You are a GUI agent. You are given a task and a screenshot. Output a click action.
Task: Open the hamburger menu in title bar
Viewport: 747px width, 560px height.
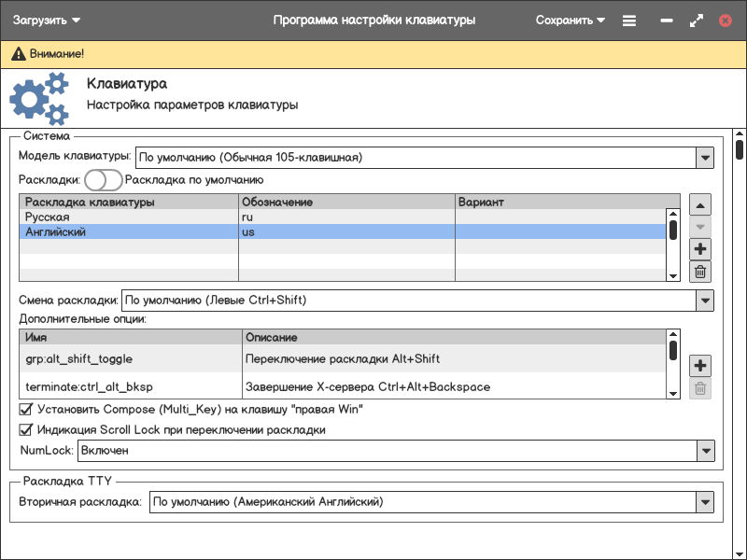629,21
